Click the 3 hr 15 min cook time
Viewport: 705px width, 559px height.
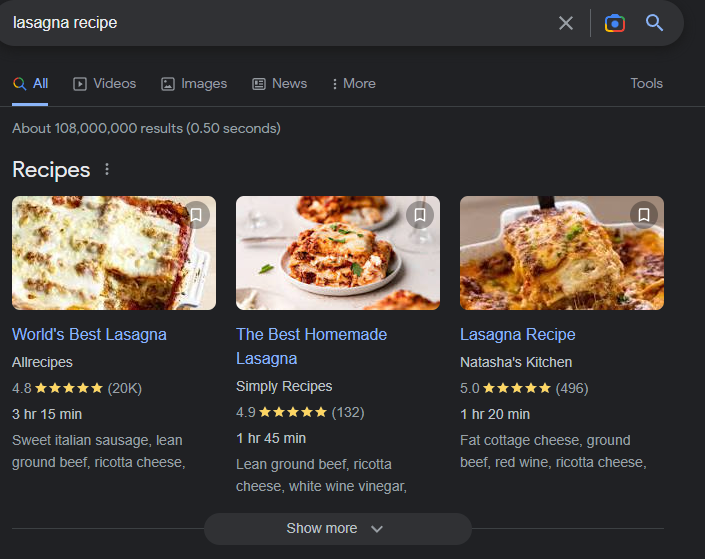(x=47, y=414)
